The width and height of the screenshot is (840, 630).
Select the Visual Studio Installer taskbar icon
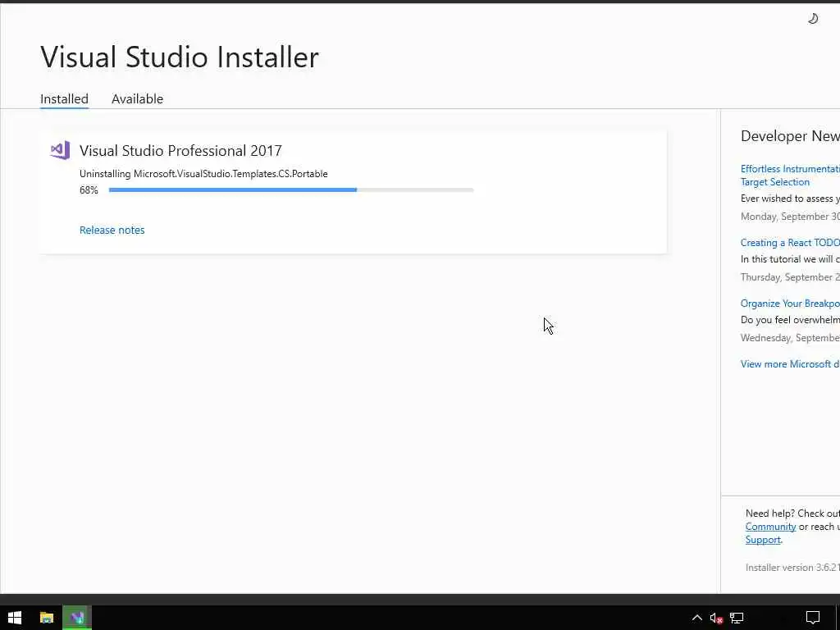(77, 618)
